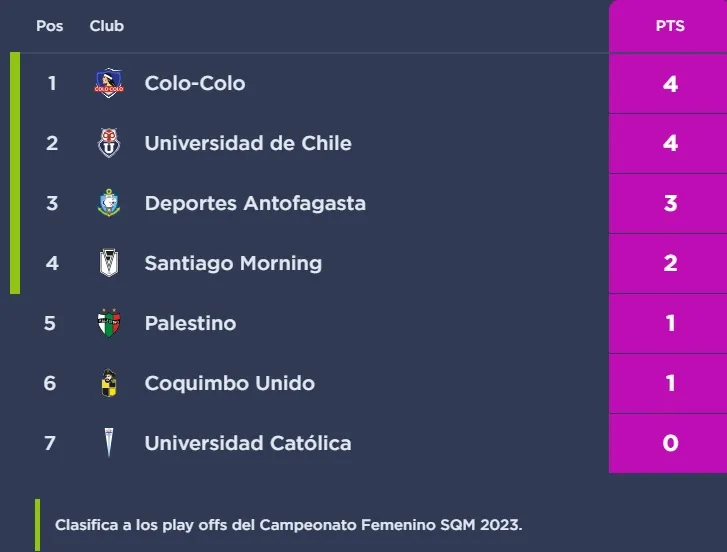
Task: Click the PTS column header
Action: [x=670, y=26]
